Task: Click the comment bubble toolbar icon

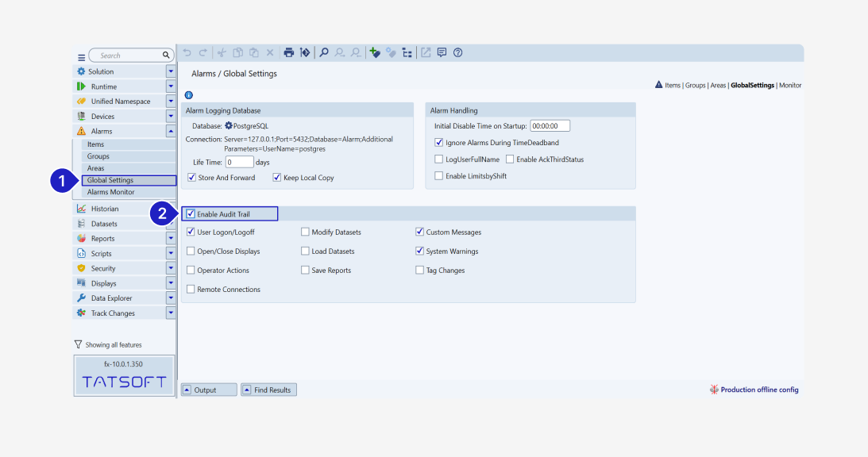Action: pyautogui.click(x=442, y=53)
